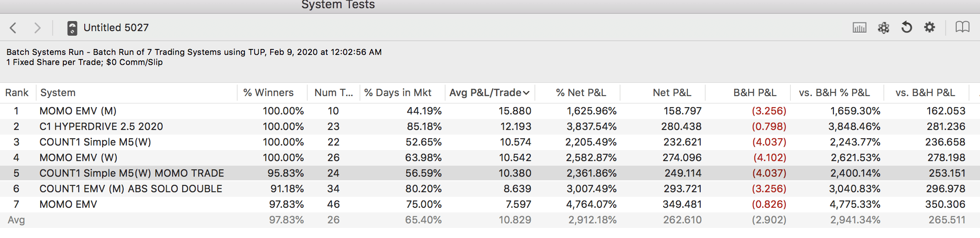Click the back navigation arrow
Screen dimensions: 980x238
pyautogui.click(x=13, y=28)
